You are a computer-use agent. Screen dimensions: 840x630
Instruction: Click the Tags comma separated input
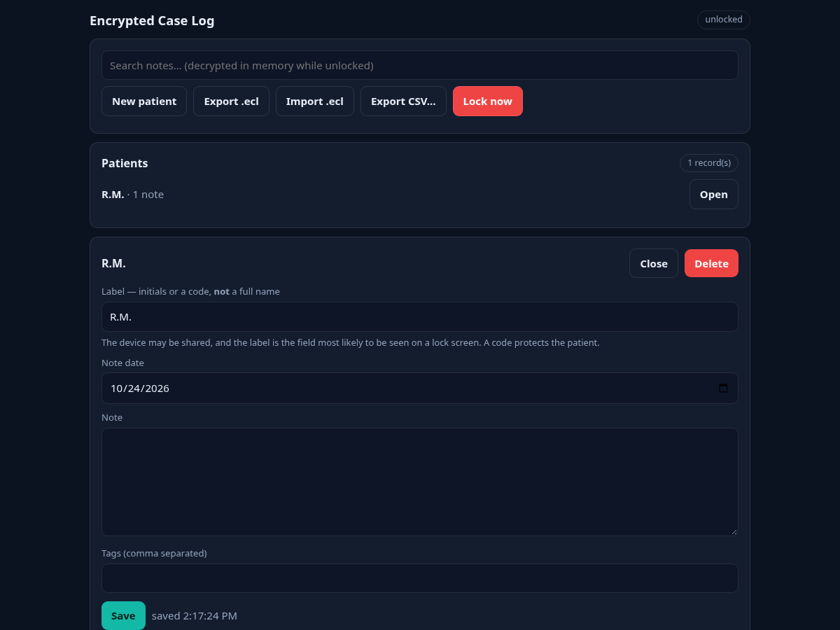click(420, 578)
